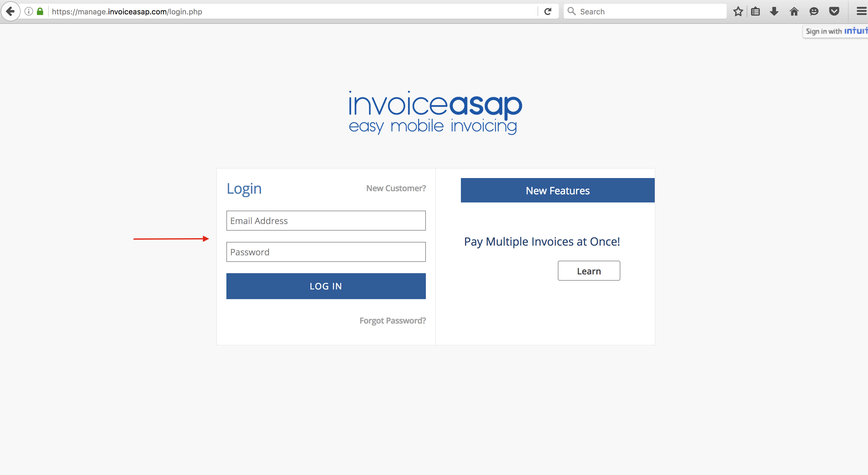Go to the browser home icon
The width and height of the screenshot is (868, 475).
click(x=794, y=12)
